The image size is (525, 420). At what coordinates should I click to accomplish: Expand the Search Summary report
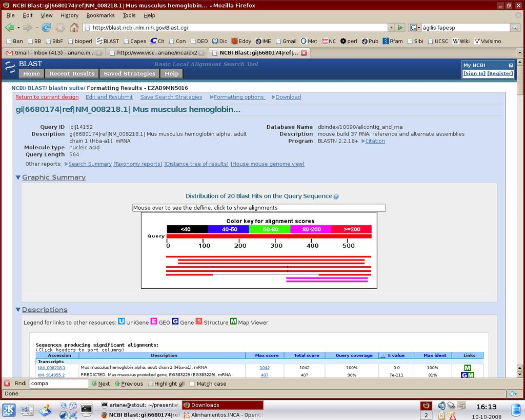point(88,164)
